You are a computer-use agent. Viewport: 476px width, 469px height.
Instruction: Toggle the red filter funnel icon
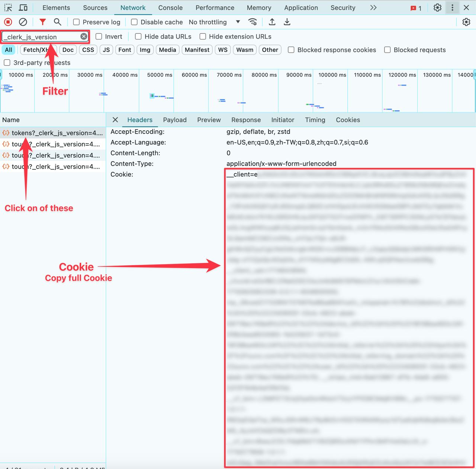(x=43, y=22)
